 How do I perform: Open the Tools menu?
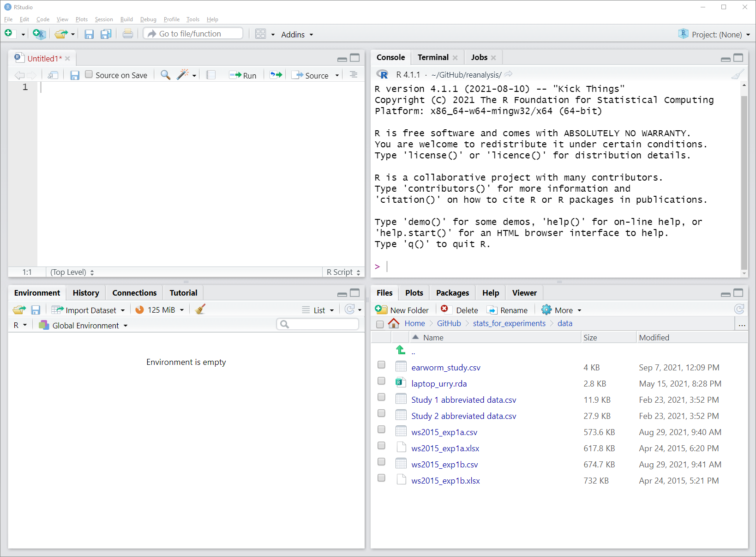click(193, 19)
